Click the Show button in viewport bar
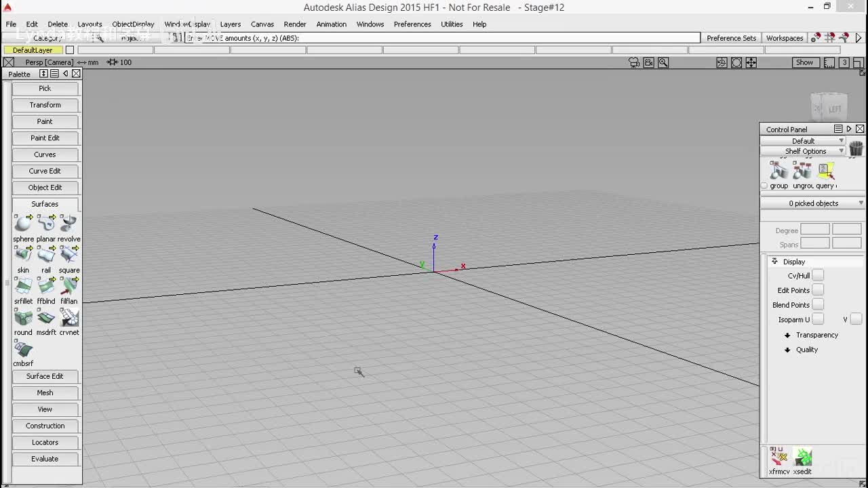Image resolution: width=868 pixels, height=488 pixels. pos(804,62)
